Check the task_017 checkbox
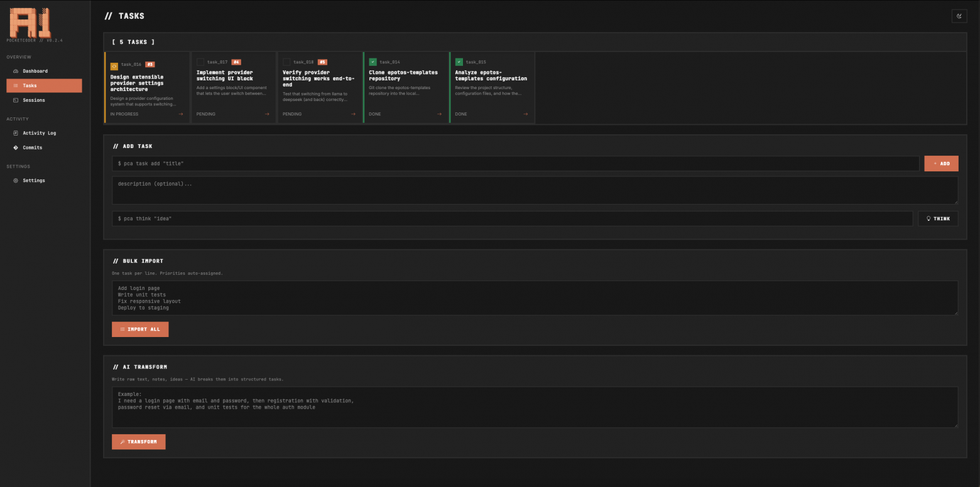Screen dimensions: 980x487 200,62
